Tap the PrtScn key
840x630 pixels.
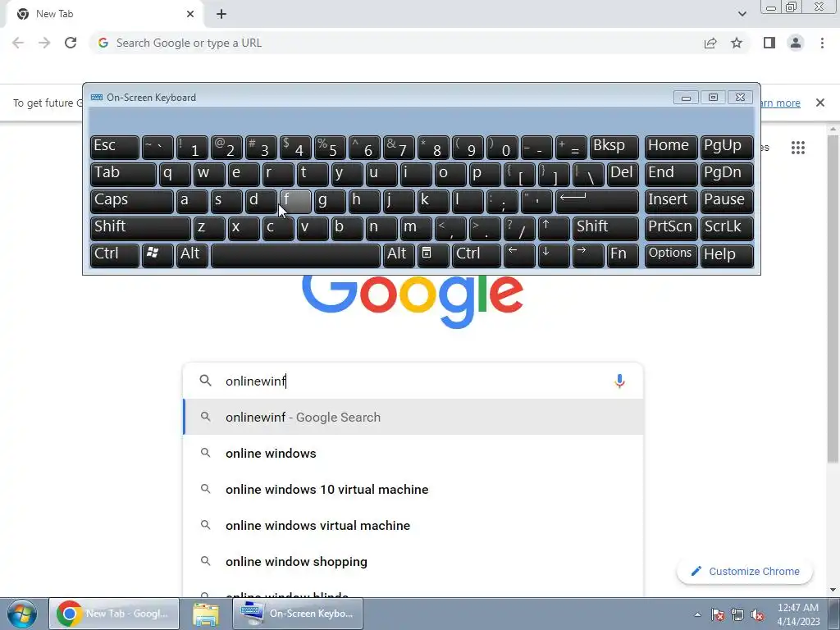point(671,228)
